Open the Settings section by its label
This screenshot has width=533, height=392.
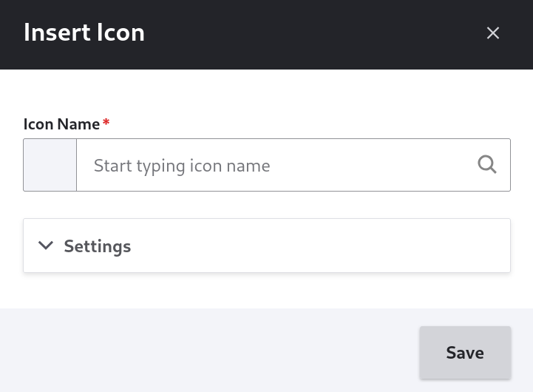pos(98,246)
